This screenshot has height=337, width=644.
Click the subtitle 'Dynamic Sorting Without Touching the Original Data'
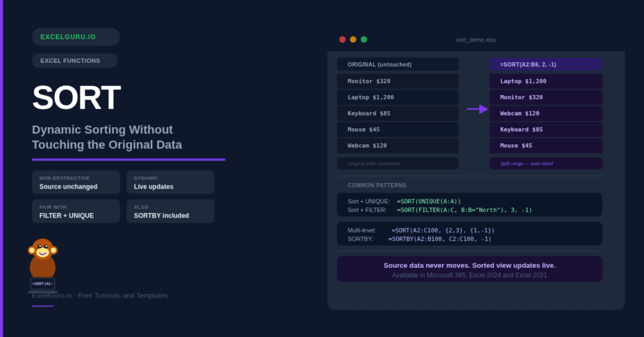point(107,137)
